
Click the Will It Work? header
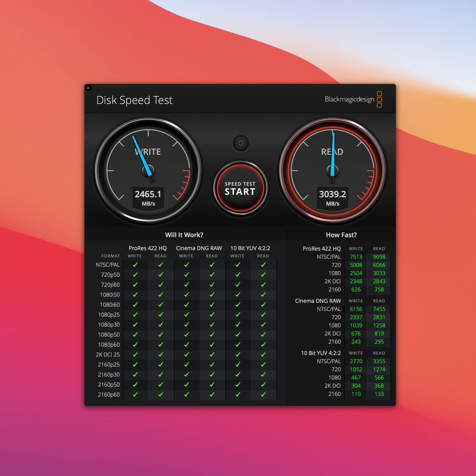click(184, 235)
